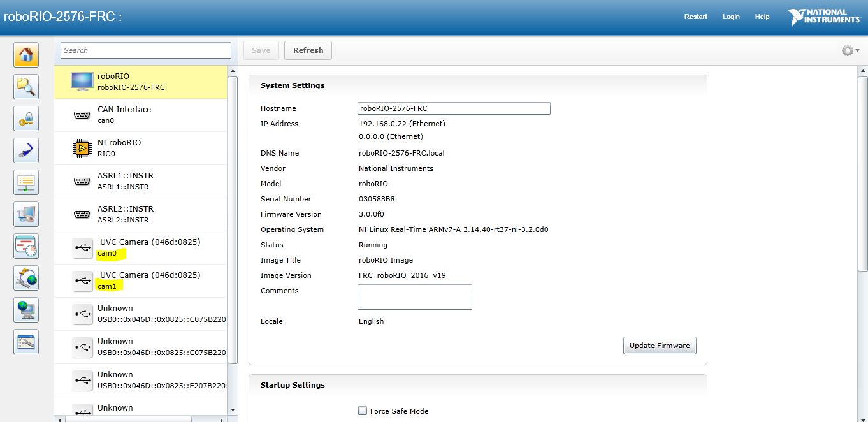
Task: Open the window-with-wrench sidebar icon
Action: click(x=26, y=342)
